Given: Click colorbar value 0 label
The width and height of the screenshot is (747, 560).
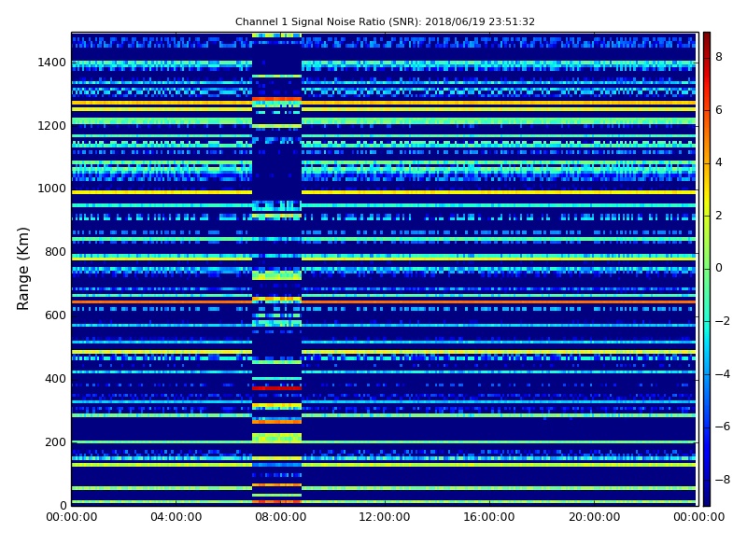Looking at the screenshot, I should pos(719,268).
